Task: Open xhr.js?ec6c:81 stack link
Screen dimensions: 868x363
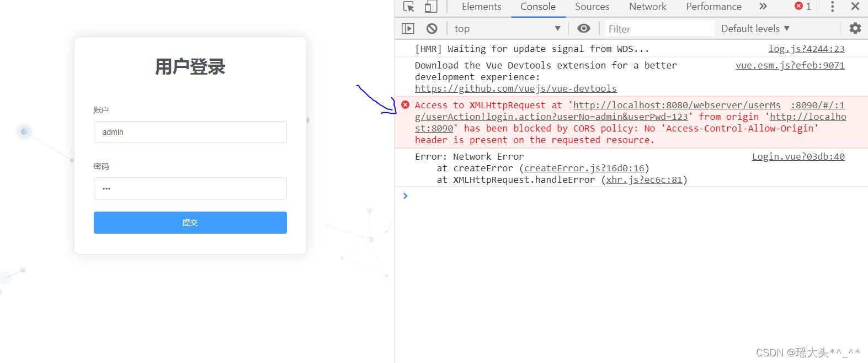Action: click(x=644, y=180)
